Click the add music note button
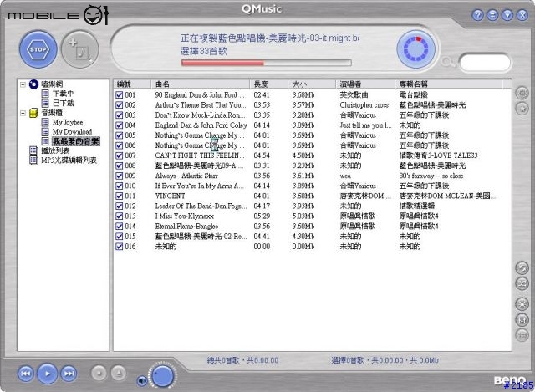 point(80,49)
